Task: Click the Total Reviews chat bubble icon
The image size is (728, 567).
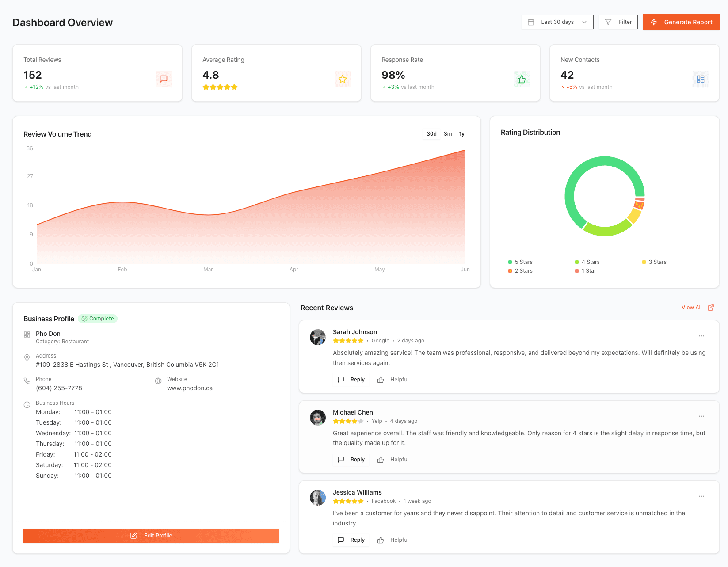Action: (x=164, y=79)
